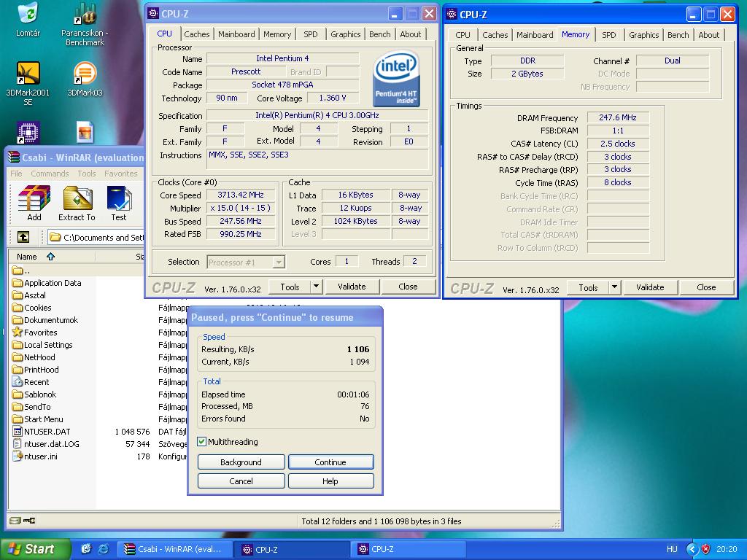Click Tools button in left CPU-Z window
The width and height of the screenshot is (747, 560).
[x=290, y=286]
